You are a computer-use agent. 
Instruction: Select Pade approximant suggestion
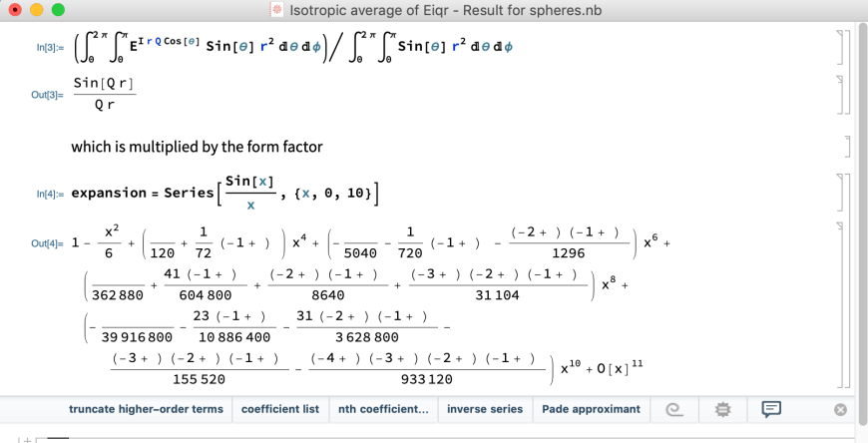tap(591, 409)
